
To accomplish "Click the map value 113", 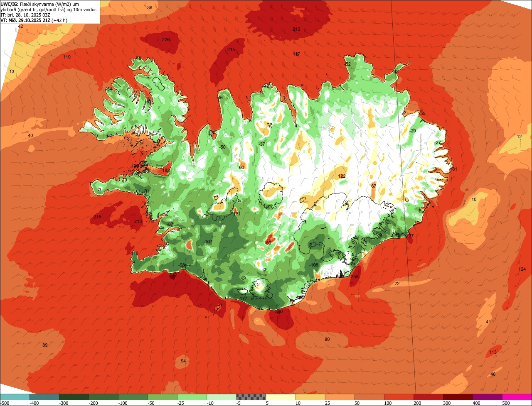I will pos(493,352).
